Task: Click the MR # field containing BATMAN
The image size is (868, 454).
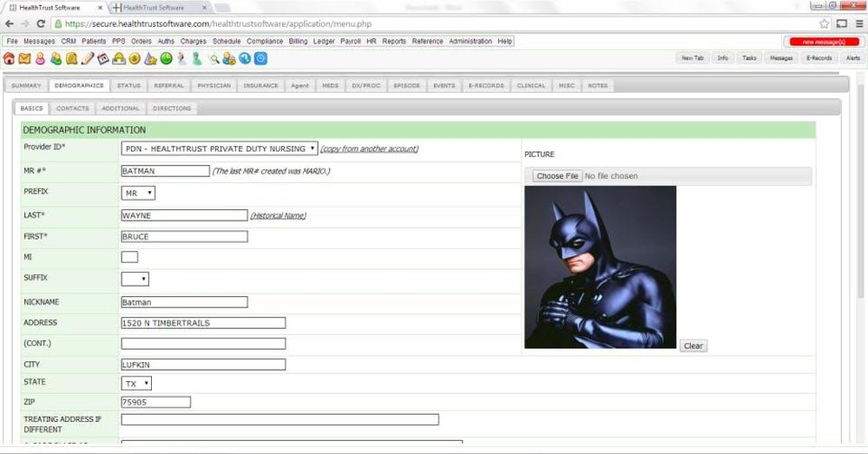Action: [x=166, y=171]
